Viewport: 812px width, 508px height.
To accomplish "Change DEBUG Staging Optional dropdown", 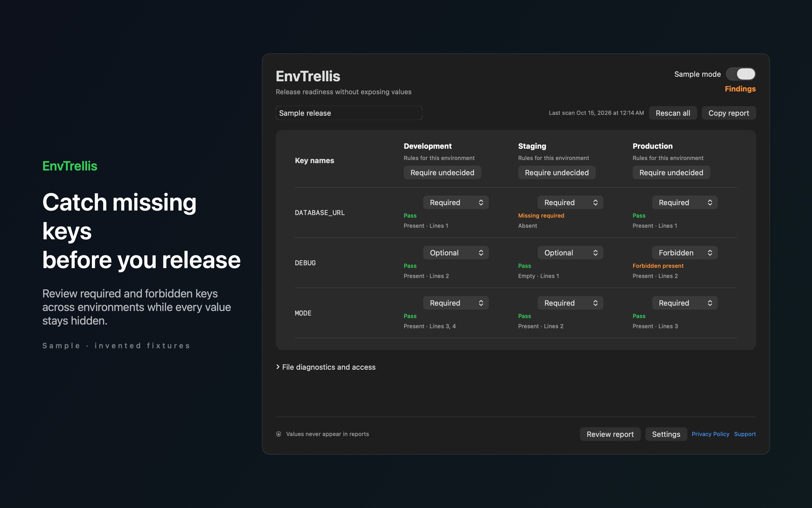I will (570, 253).
